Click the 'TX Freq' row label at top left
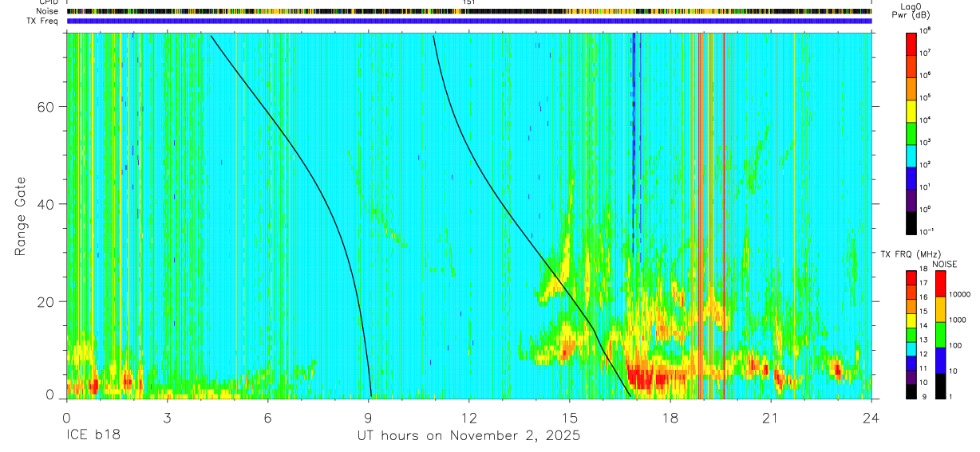 point(43,21)
